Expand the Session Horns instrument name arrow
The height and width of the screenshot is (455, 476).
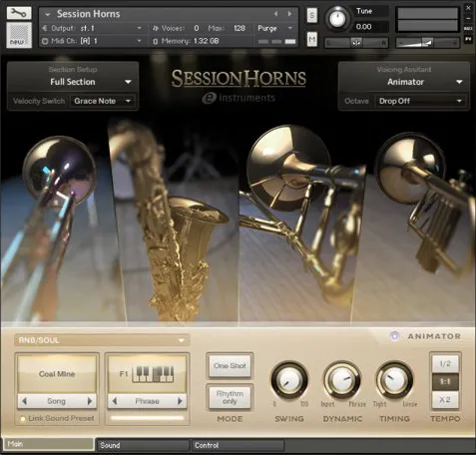click(x=48, y=15)
